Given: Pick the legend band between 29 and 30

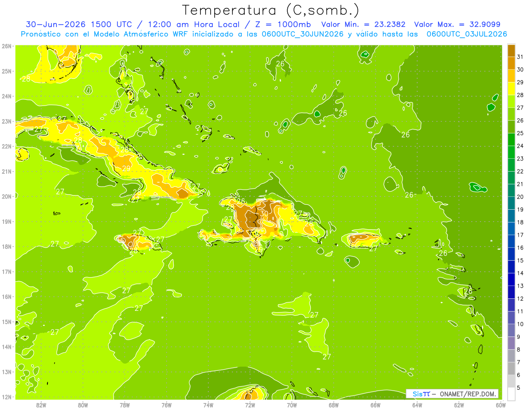Looking at the screenshot, I should click(511, 76).
